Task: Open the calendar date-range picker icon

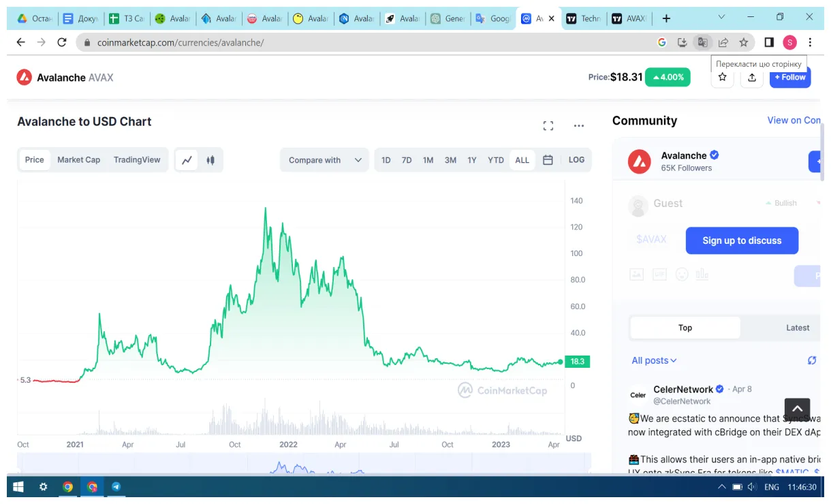Action: pos(548,159)
